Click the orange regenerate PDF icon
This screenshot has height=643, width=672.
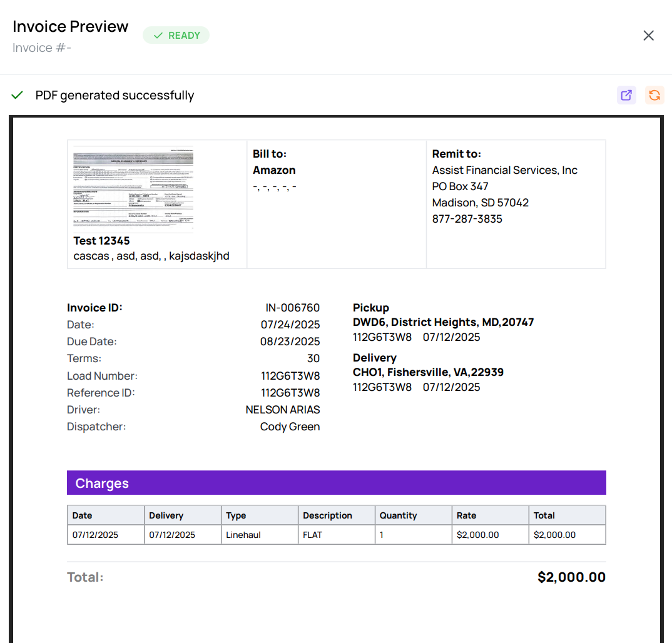click(654, 95)
